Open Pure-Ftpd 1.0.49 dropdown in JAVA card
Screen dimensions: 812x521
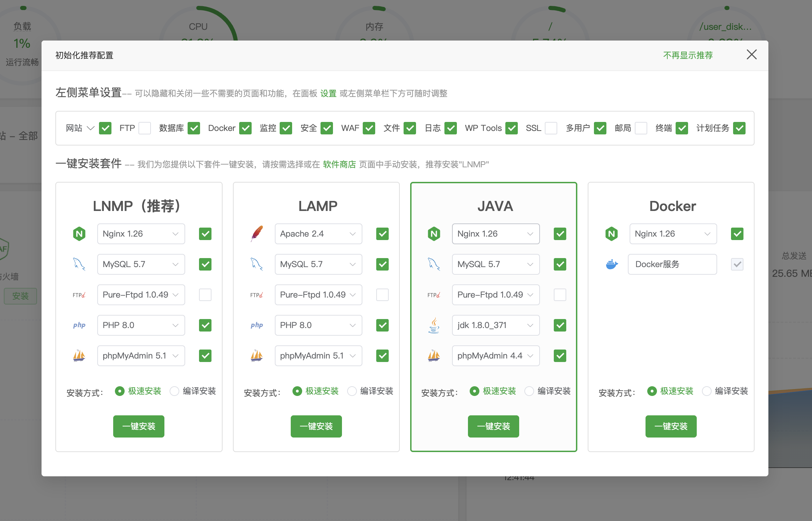point(496,295)
